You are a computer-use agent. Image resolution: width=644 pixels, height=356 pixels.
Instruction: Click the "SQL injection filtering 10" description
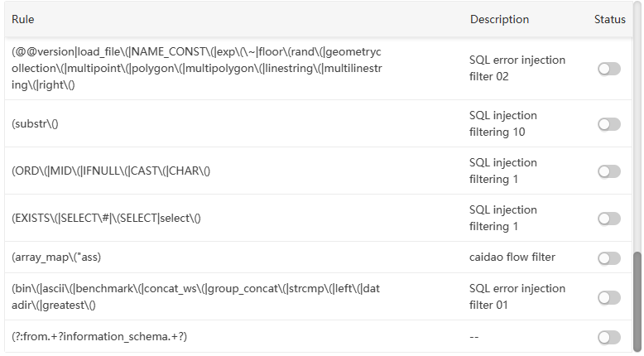(x=503, y=123)
